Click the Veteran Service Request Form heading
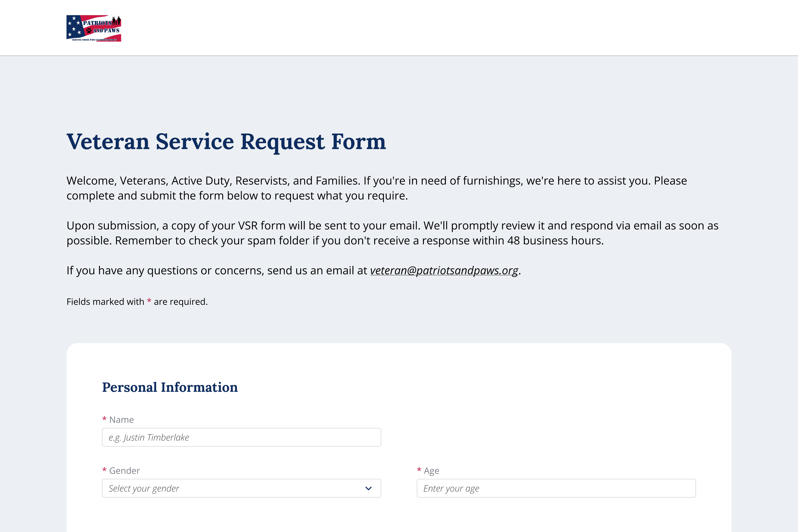This screenshot has width=798, height=532. coord(226,141)
